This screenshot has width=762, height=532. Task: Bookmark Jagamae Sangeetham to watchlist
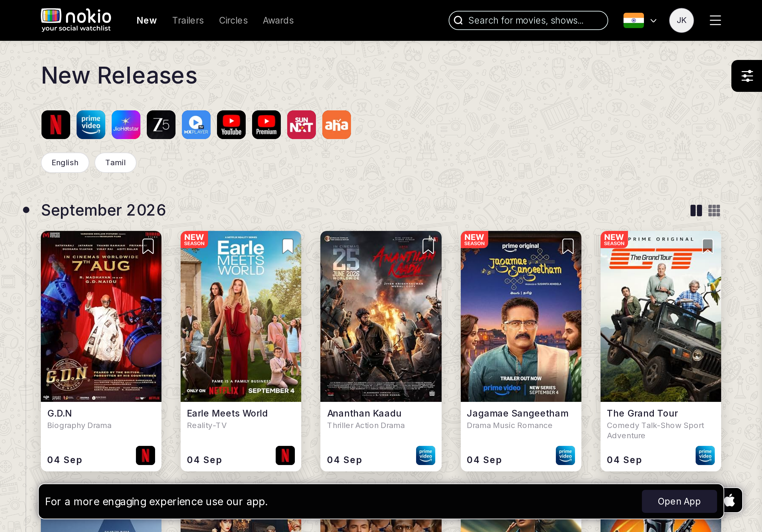pos(568,247)
